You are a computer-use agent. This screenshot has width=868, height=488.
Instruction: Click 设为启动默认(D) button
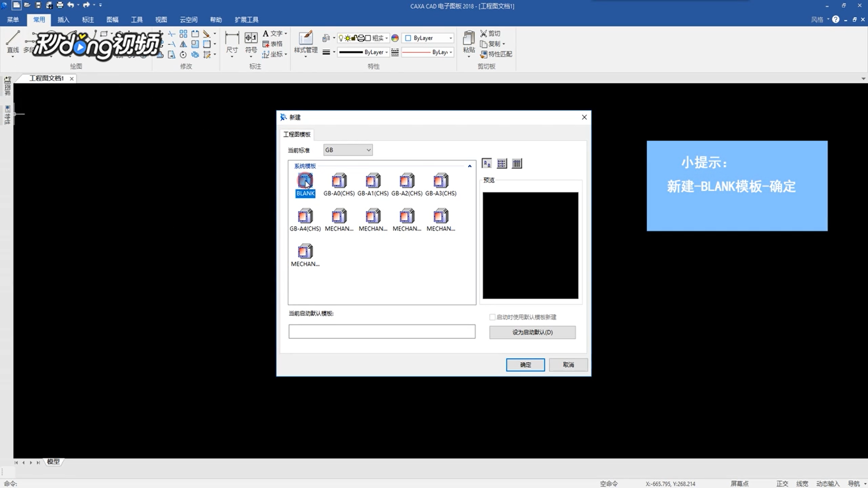[533, 333]
